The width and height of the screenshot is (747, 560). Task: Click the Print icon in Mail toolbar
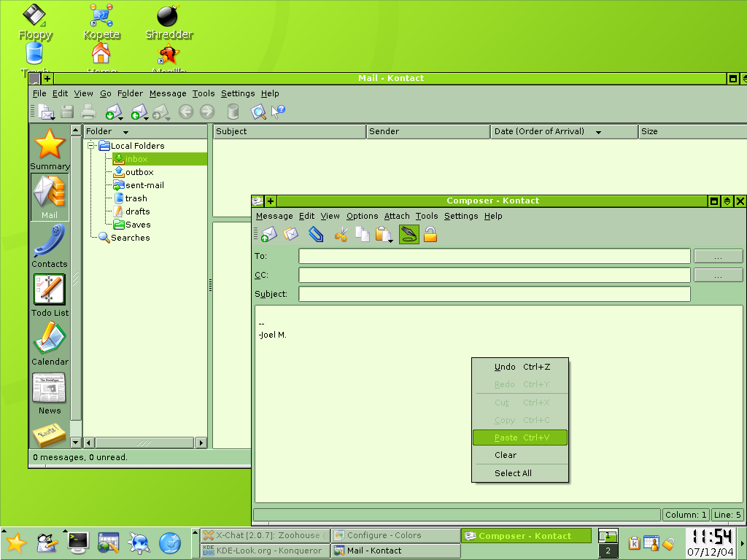tap(88, 112)
